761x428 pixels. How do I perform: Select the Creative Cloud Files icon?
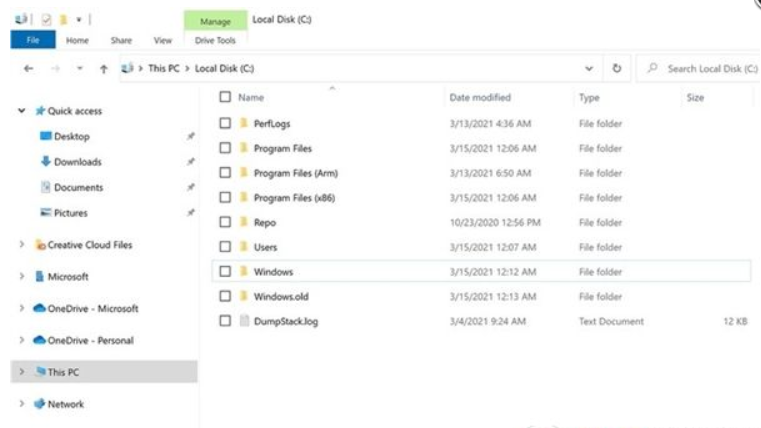[41, 244]
